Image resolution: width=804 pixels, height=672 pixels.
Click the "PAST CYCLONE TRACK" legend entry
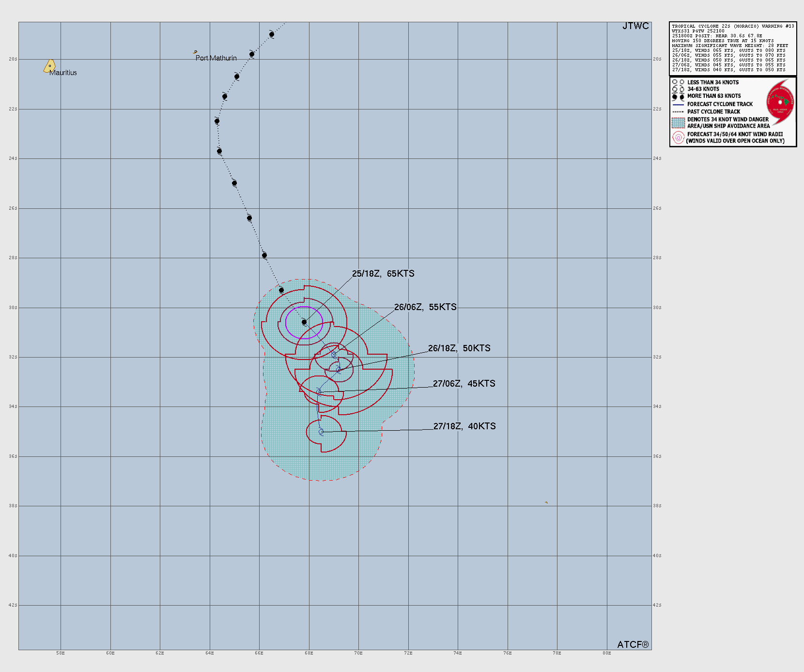pos(713,111)
